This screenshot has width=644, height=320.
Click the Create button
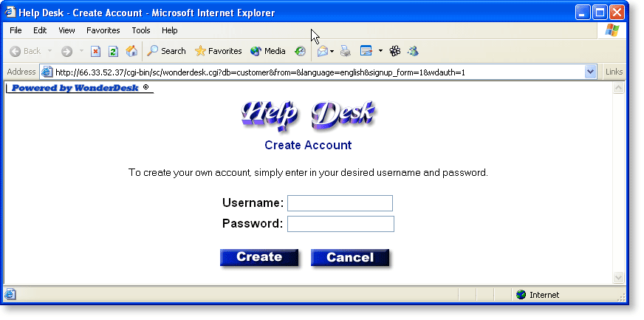[259, 258]
